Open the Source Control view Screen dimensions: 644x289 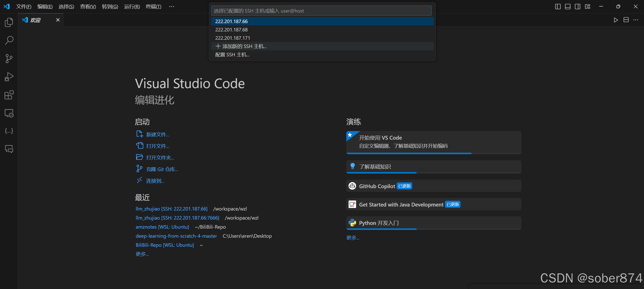point(9,58)
